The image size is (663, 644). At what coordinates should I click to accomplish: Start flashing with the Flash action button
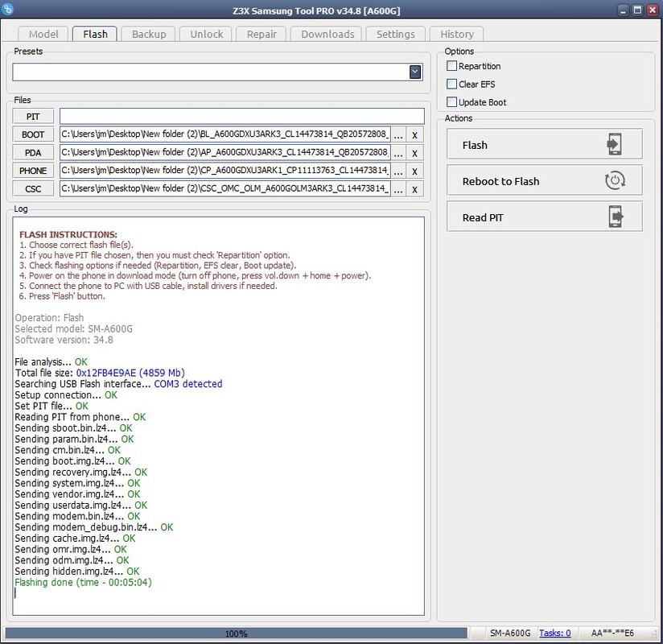pos(545,144)
